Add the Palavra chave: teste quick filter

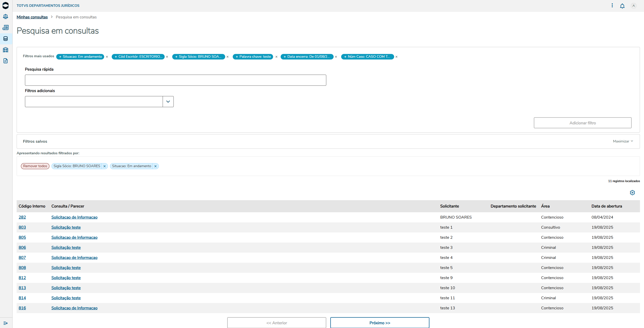253,57
